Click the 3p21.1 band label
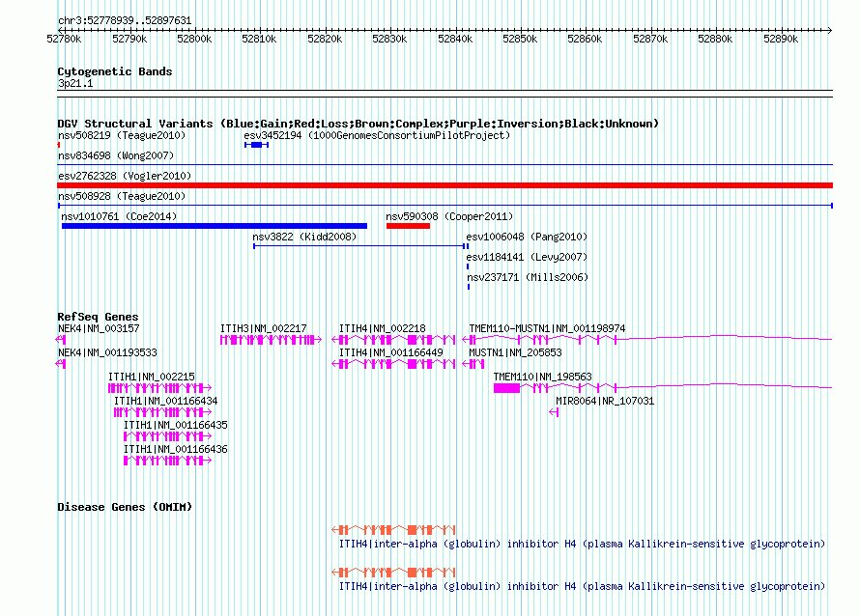The width and height of the screenshot is (860, 616). pyautogui.click(x=75, y=83)
